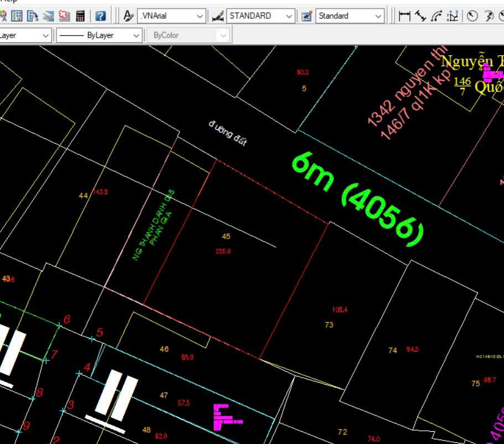504x444 pixels.
Task: Open the ByLayer linetype dropdown
Action: [136, 35]
